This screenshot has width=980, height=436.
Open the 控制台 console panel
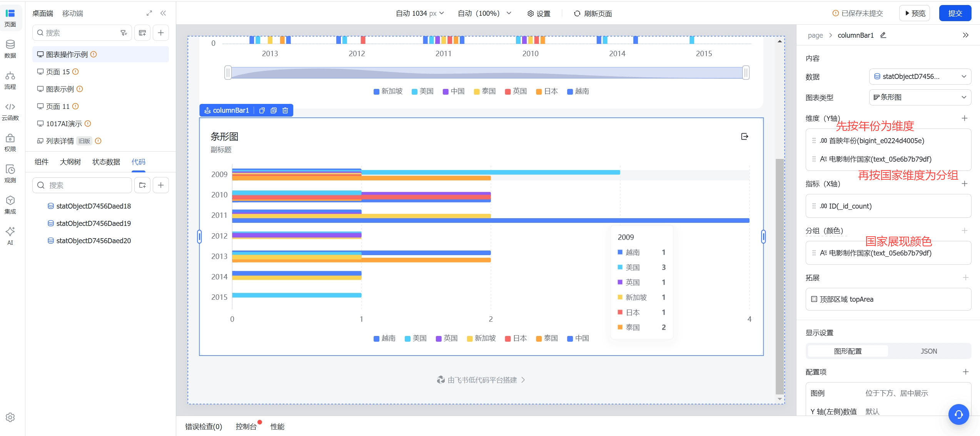246,426
